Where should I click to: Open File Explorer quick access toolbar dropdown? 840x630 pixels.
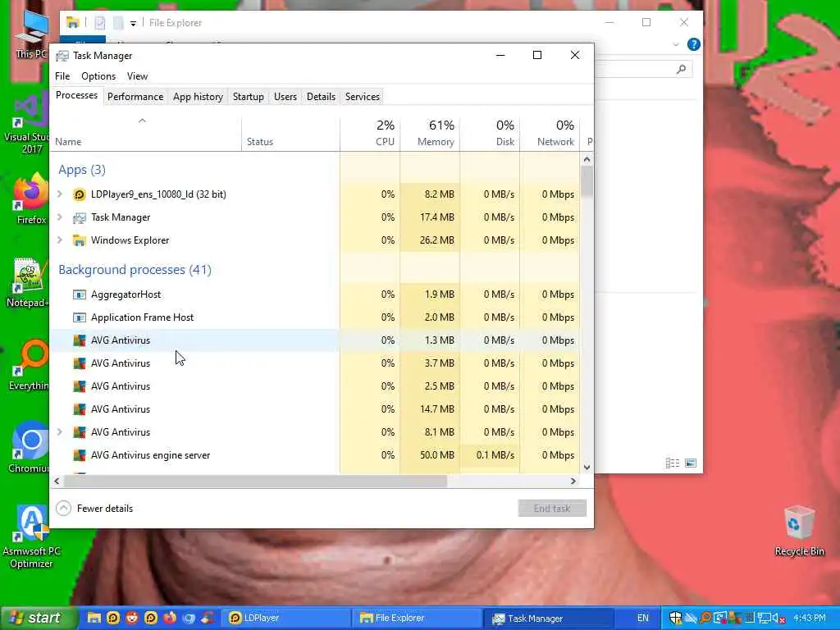(x=133, y=23)
